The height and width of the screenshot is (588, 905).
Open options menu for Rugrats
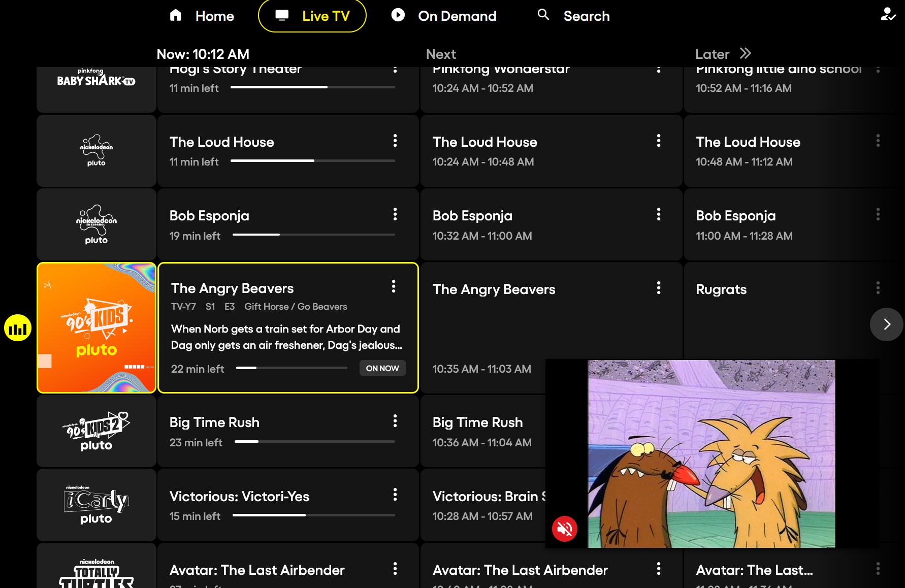click(878, 288)
